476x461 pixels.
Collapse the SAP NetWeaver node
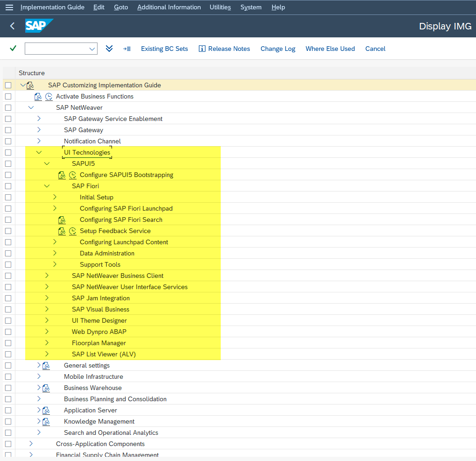click(x=31, y=107)
